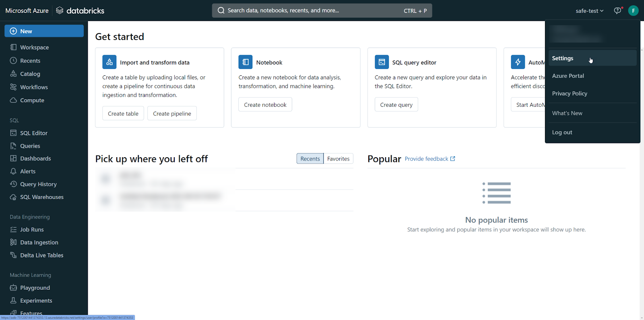Switch to the Recents tab
Viewport: 644px width, 320px height.
coord(310,159)
